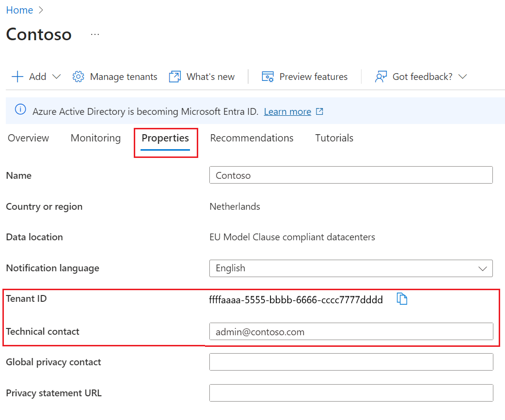Switch to the Overview tab
This screenshot has height=420, width=505.
point(28,138)
